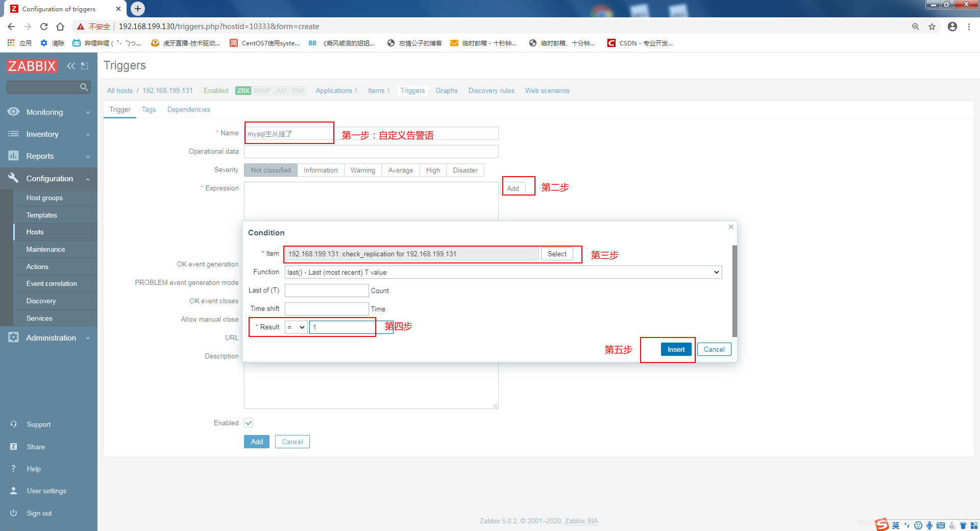
Task: Close the Condition dialog with X
Action: click(x=731, y=227)
